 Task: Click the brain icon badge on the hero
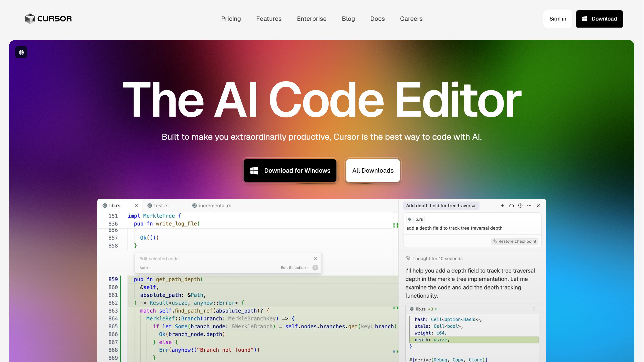pos(21,52)
